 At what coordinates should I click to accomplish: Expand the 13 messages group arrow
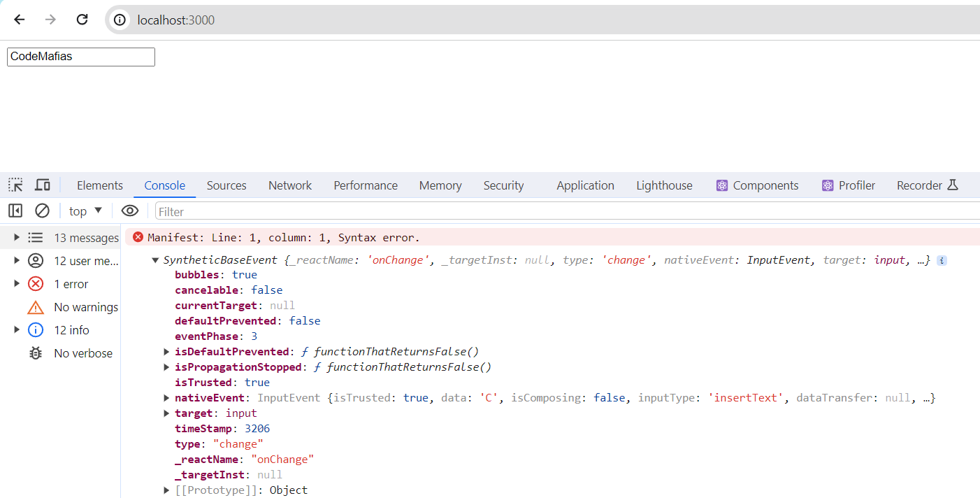tap(17, 238)
